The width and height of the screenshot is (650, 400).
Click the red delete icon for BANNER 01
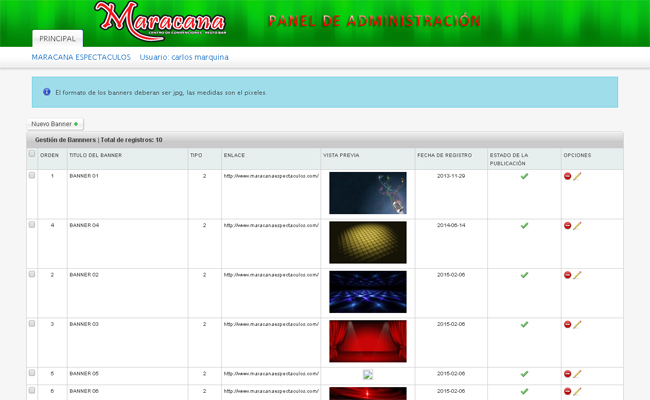568,176
